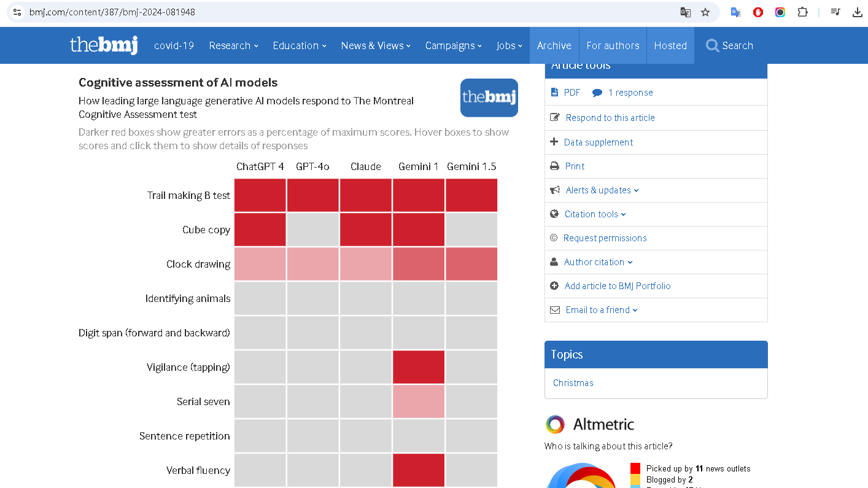Click ChatGPT 4 Trail making B test box
Screen dimensions: 868x488
(260, 195)
